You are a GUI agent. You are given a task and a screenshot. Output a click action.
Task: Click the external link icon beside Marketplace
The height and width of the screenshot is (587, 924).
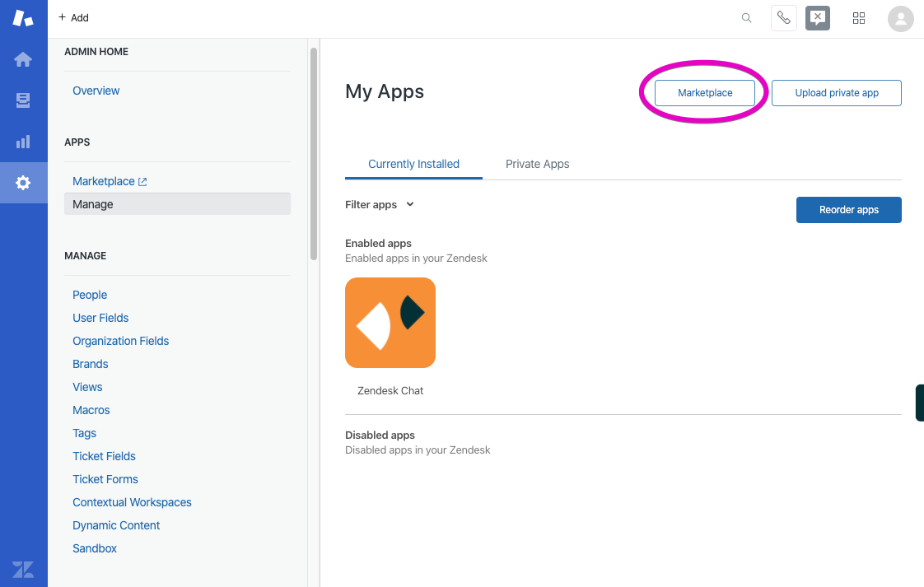tap(142, 181)
